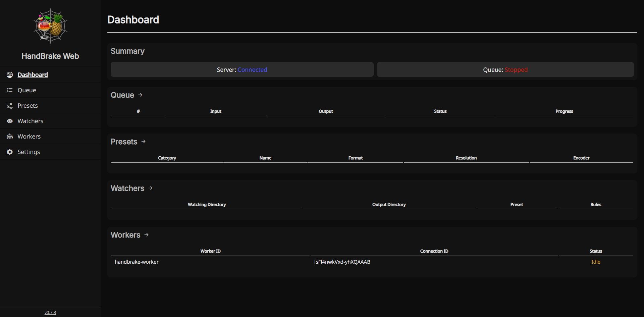The height and width of the screenshot is (317, 644).
Task: Open the Watchers menu item
Action: pos(50,121)
